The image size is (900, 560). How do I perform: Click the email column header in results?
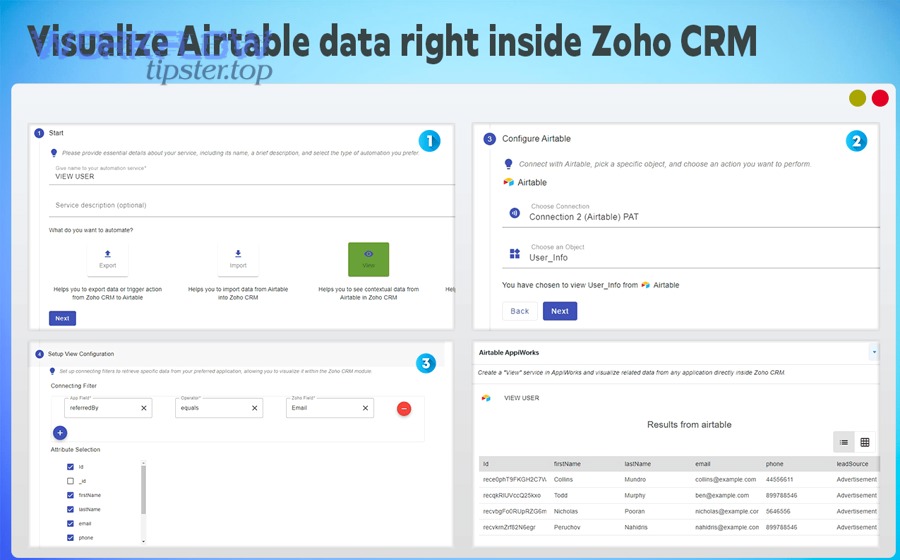click(703, 464)
